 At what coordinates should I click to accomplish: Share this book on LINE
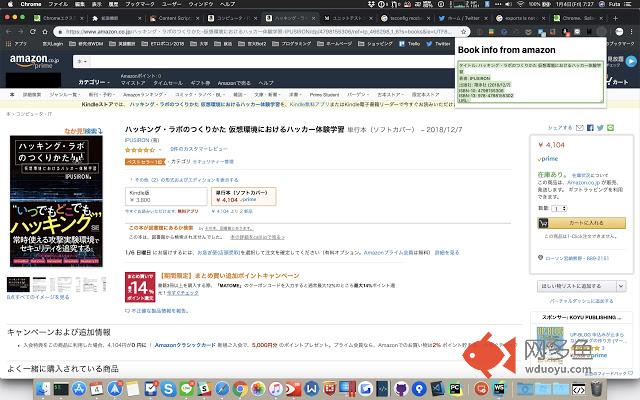click(611, 128)
